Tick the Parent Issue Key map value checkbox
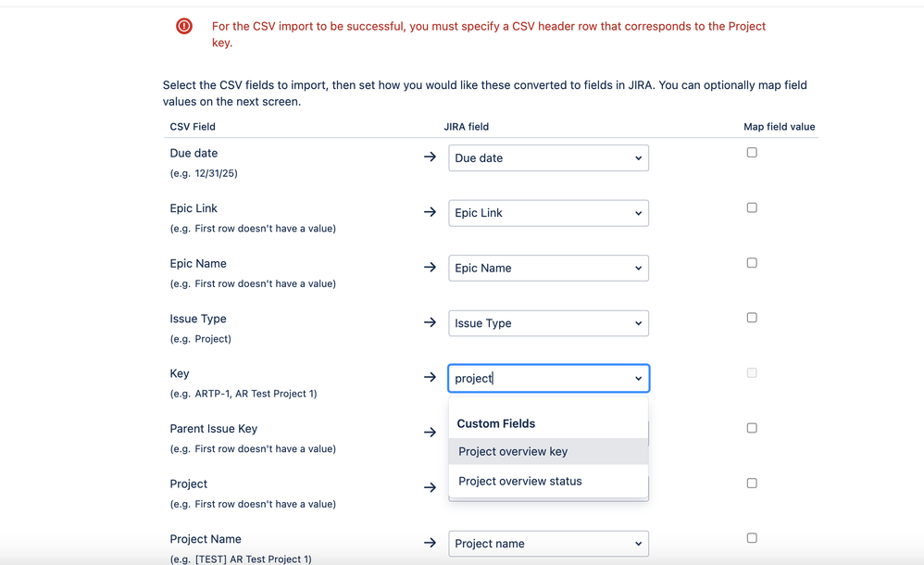The height and width of the screenshot is (565, 924). coord(752,428)
